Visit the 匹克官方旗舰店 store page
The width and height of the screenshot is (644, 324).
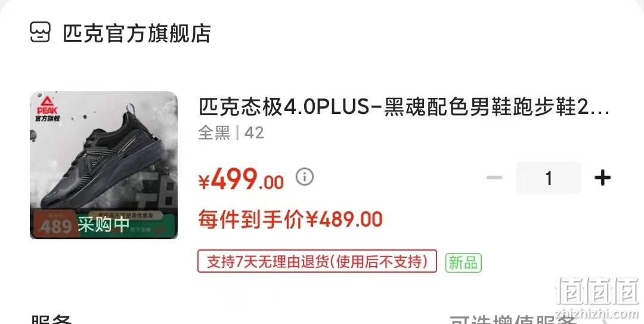137,33
